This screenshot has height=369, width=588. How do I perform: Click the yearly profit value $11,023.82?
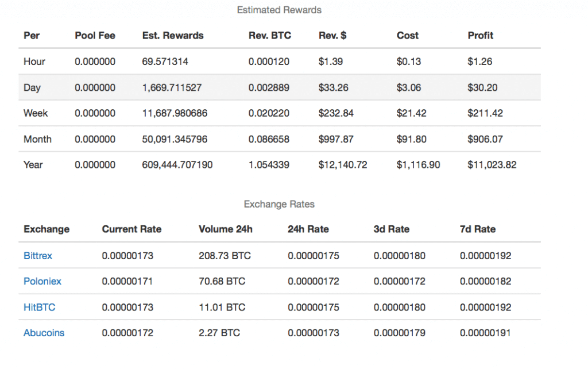click(492, 165)
